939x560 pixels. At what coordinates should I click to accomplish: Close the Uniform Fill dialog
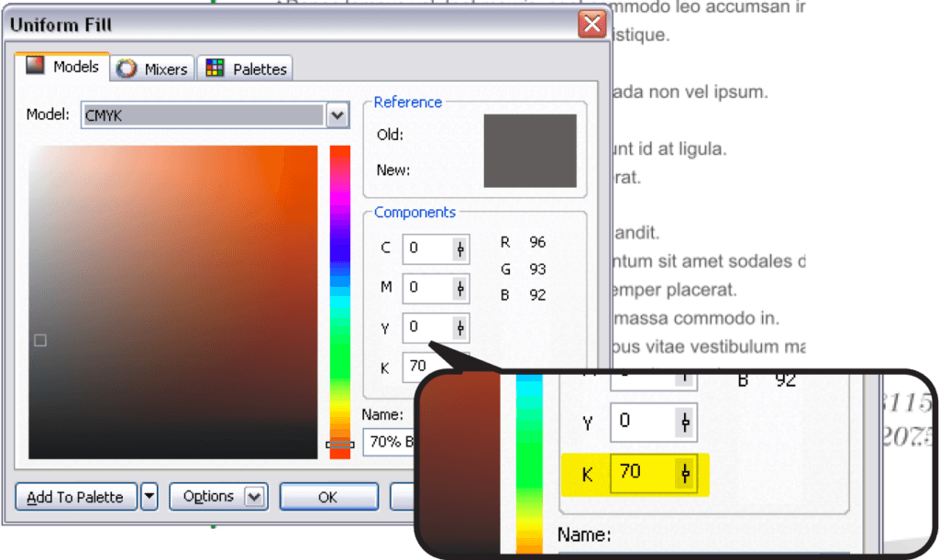tap(591, 25)
